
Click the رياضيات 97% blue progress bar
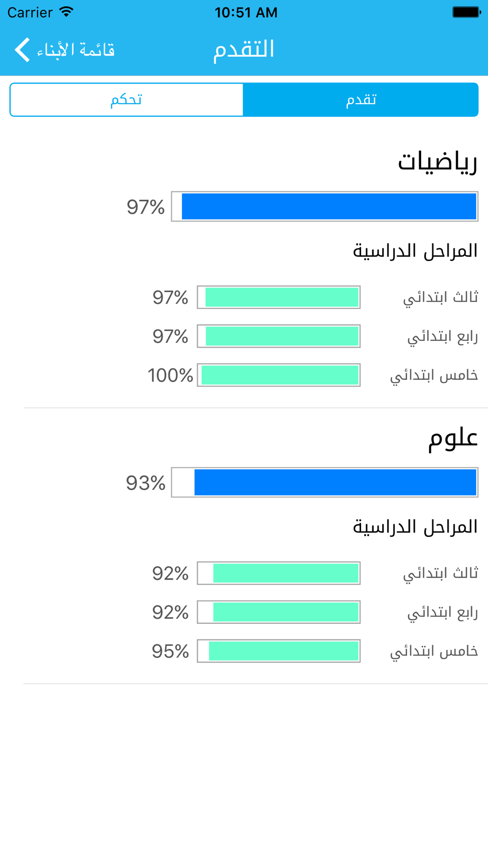coord(325,207)
